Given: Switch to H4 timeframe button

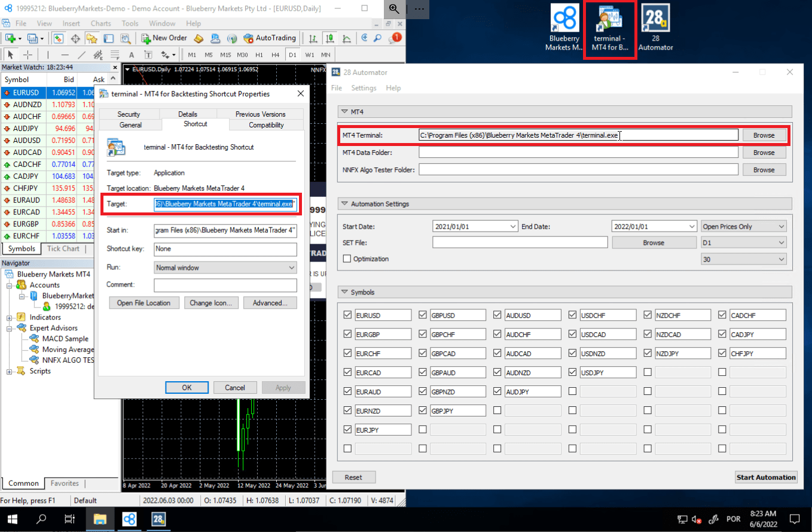Looking at the screenshot, I should pyautogui.click(x=275, y=54).
